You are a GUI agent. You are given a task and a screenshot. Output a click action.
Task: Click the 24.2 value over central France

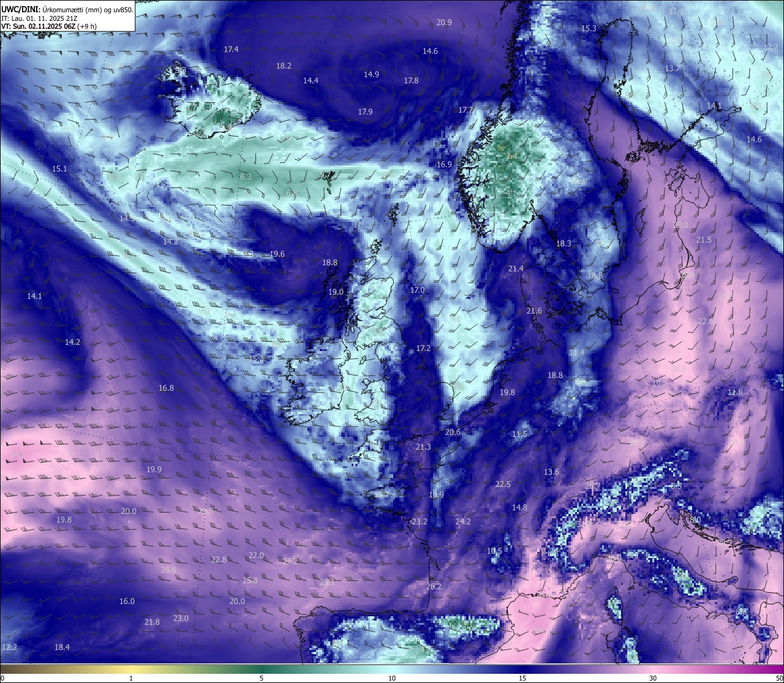pos(463,522)
